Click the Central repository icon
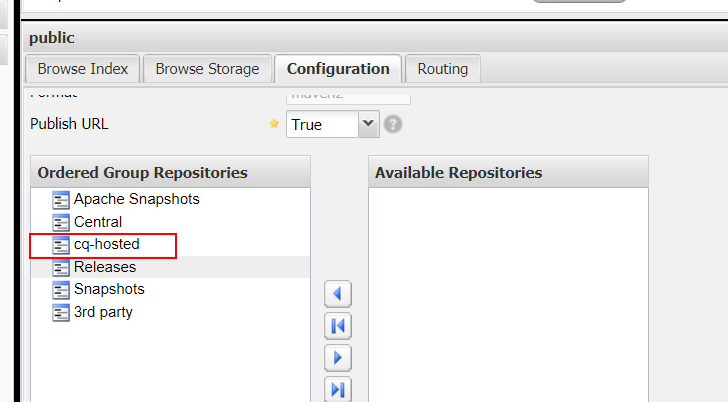Screen dimensions: 728x402 [60, 222]
